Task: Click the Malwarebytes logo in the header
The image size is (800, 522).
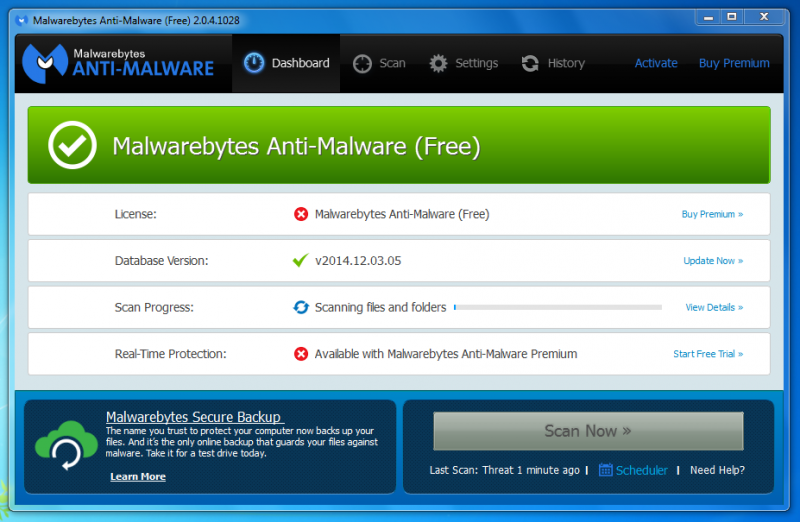Action: (x=118, y=63)
